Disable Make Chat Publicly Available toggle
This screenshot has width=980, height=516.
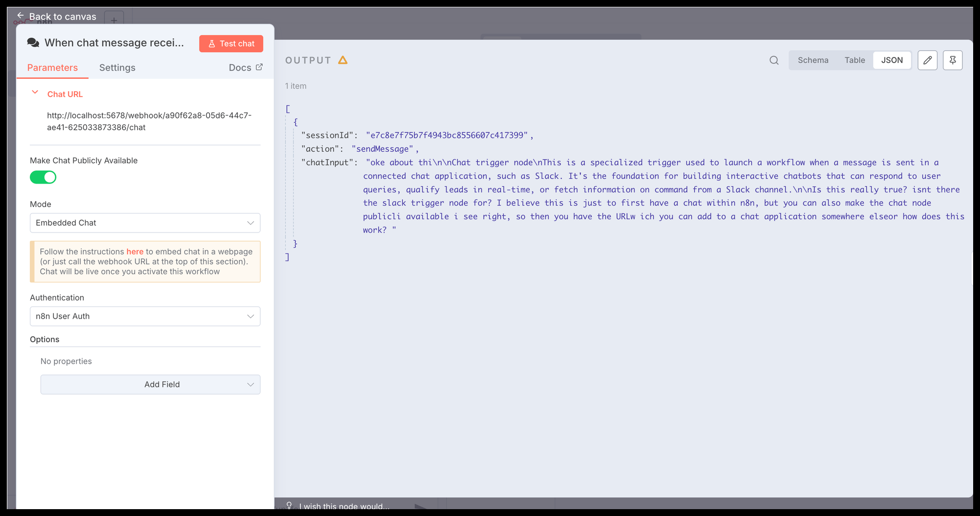[x=43, y=177]
